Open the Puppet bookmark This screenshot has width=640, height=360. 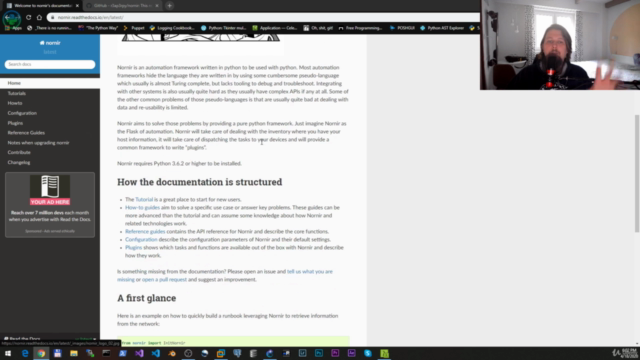click(134, 28)
